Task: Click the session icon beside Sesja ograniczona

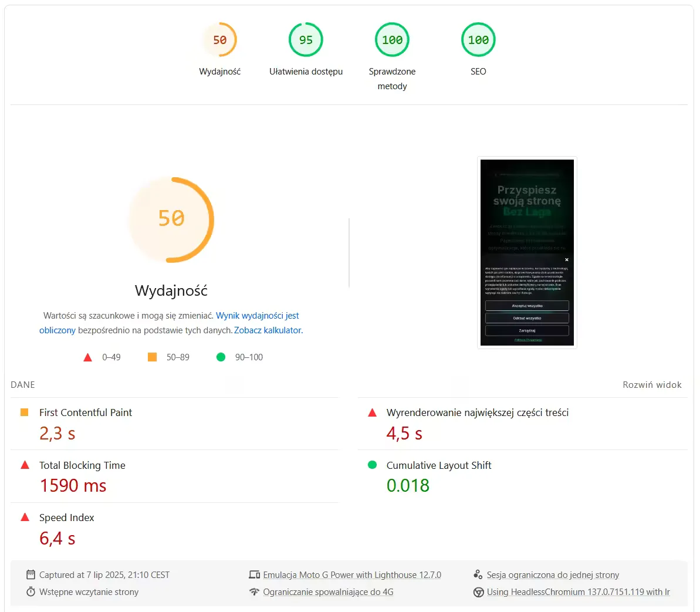Action: click(478, 574)
